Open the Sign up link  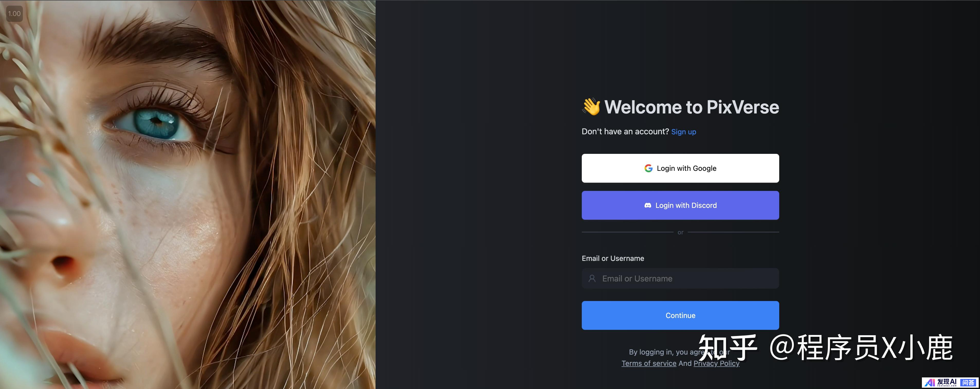(684, 132)
